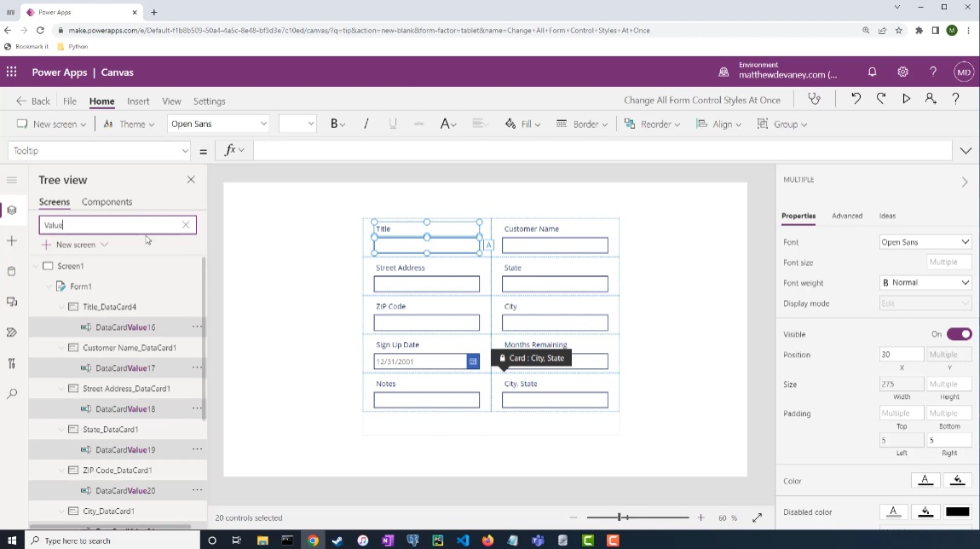Open the Search magnifier in left sidebar
980x549 pixels.
(x=12, y=394)
